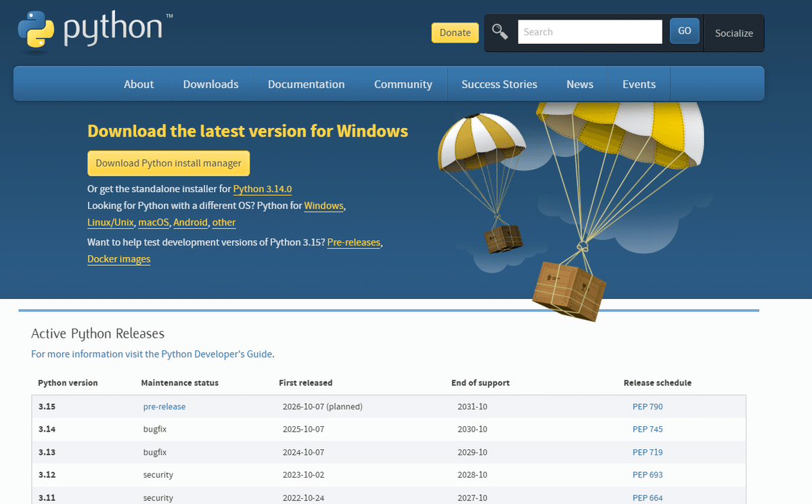Switch to the Events section

point(639,84)
